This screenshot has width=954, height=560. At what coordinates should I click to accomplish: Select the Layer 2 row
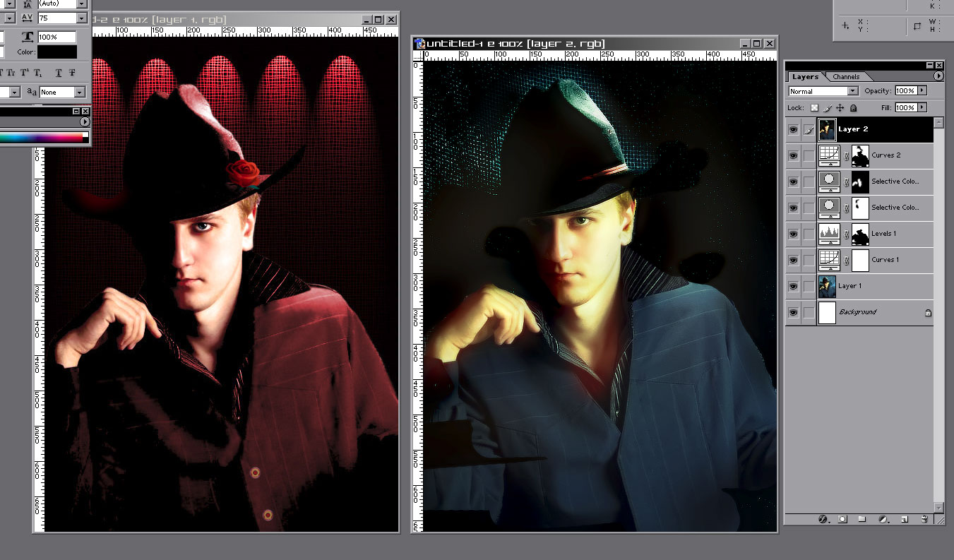859,130
